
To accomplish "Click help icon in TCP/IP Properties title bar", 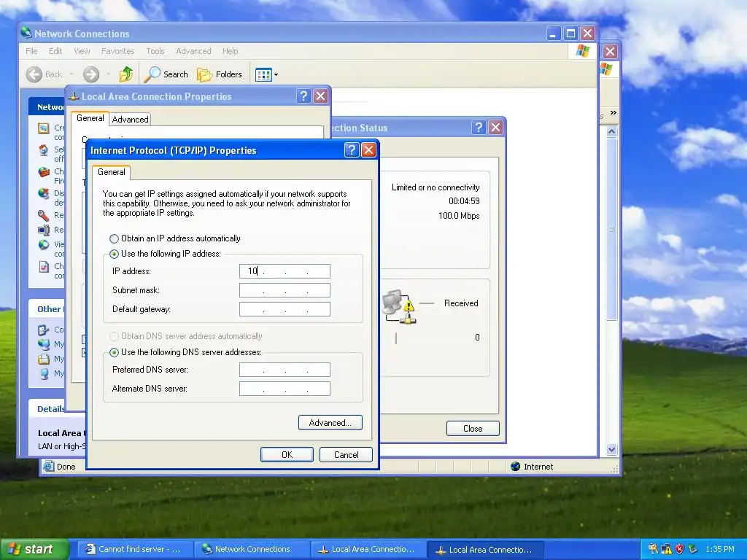I will coord(352,150).
